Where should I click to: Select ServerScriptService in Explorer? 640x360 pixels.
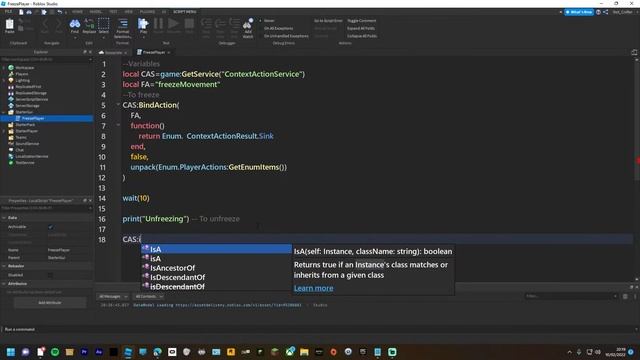coord(32,99)
